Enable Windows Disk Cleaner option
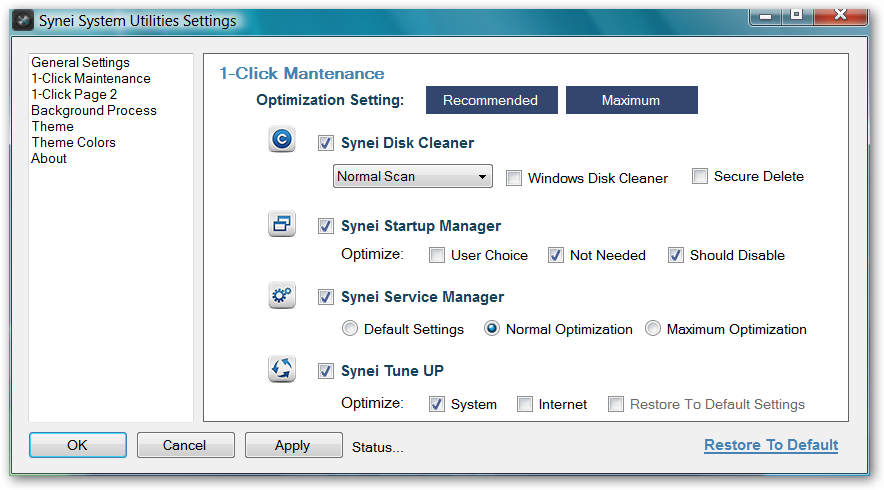 [x=514, y=178]
